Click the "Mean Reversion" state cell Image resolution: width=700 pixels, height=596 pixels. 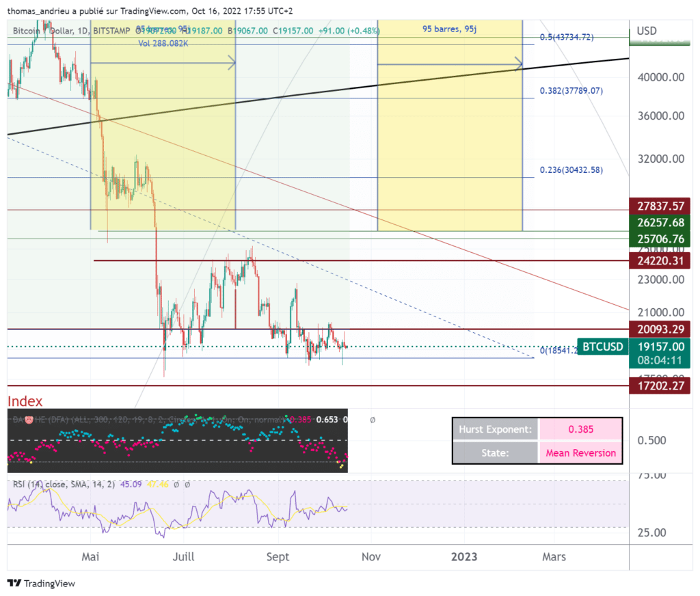[580, 452]
